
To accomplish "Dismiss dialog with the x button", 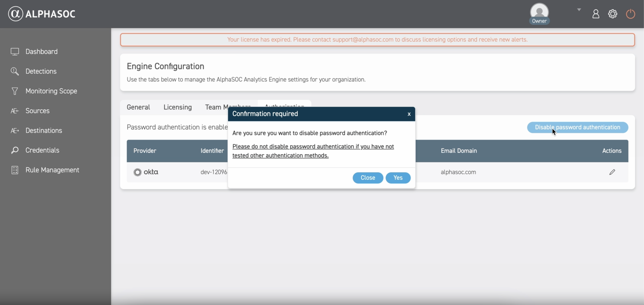I will click(x=409, y=114).
